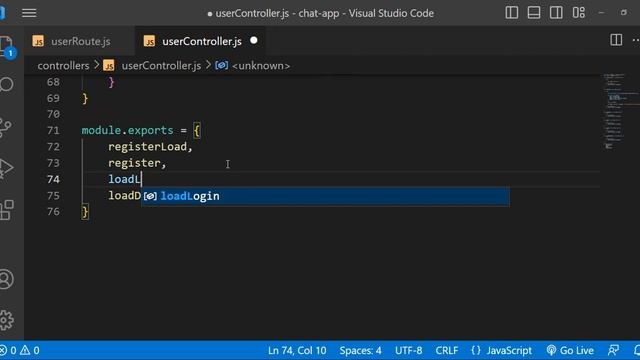
Task: Place cursor on loadL text on line 74
Action: pos(124,180)
